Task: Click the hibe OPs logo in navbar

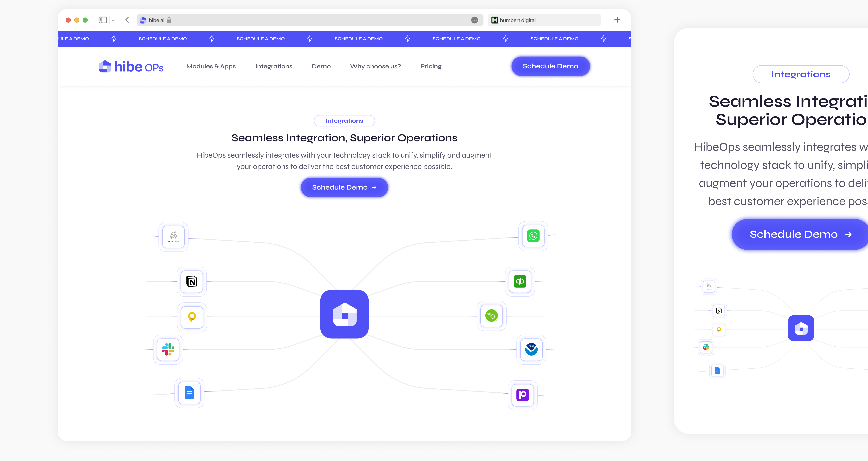Action: [131, 66]
